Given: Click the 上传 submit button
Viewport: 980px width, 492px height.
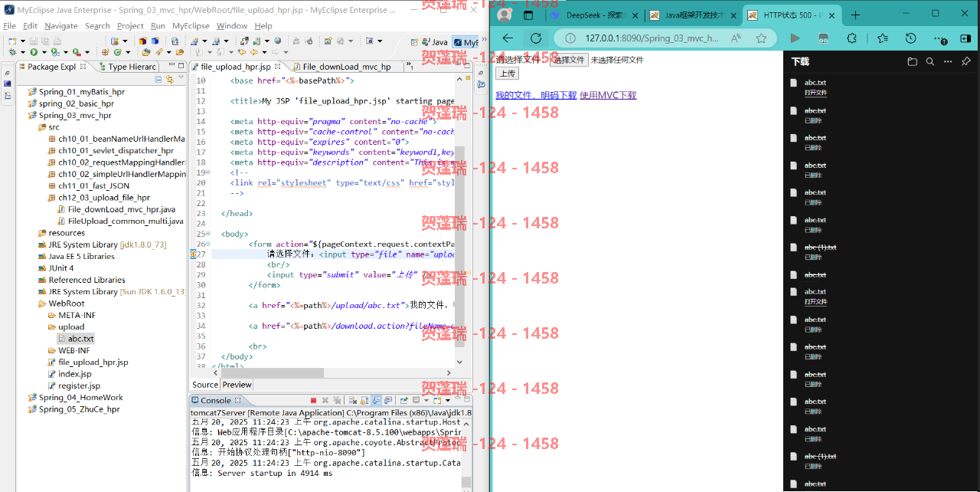Looking at the screenshot, I should pos(507,73).
